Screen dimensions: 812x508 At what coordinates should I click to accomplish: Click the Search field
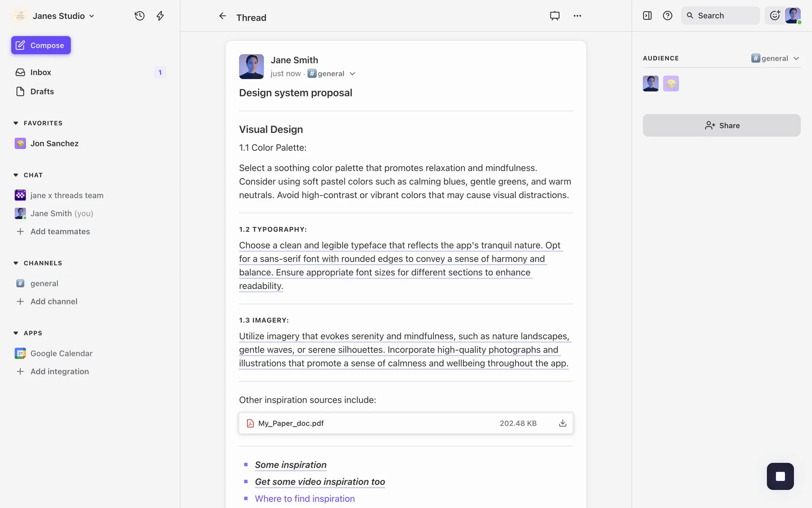pyautogui.click(x=720, y=16)
